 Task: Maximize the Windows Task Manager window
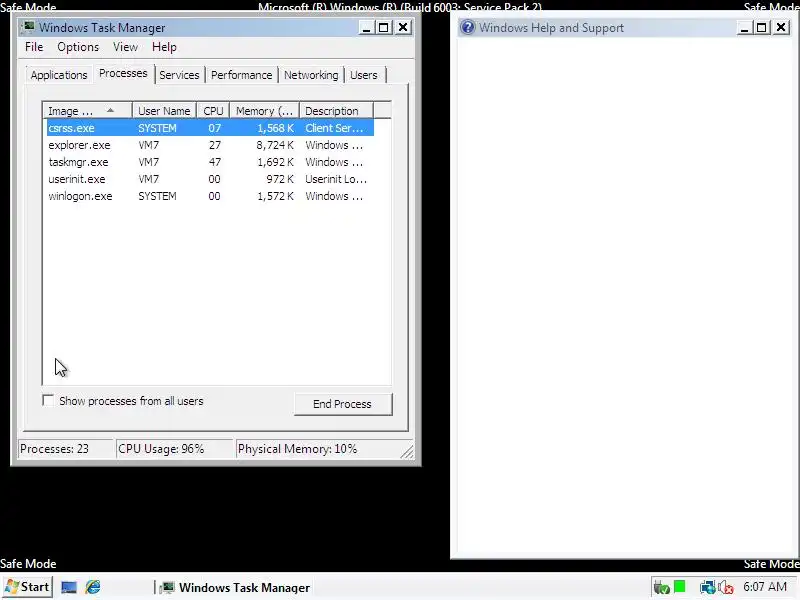click(x=384, y=28)
